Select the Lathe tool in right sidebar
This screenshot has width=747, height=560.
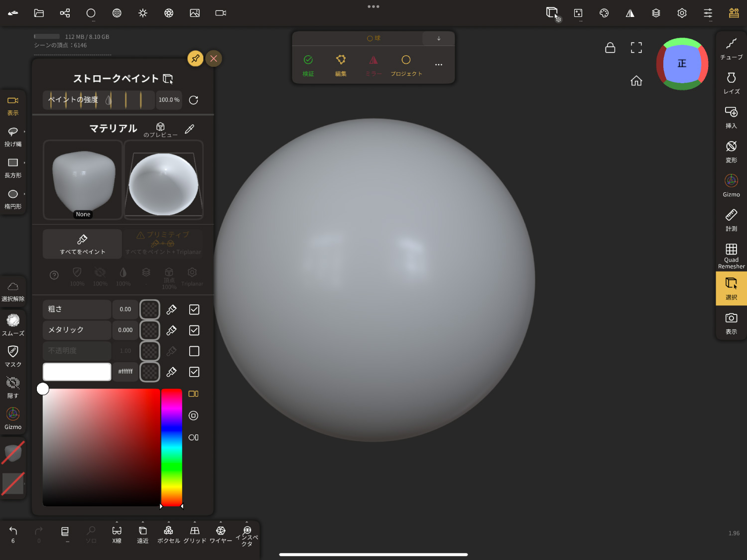coord(731,83)
